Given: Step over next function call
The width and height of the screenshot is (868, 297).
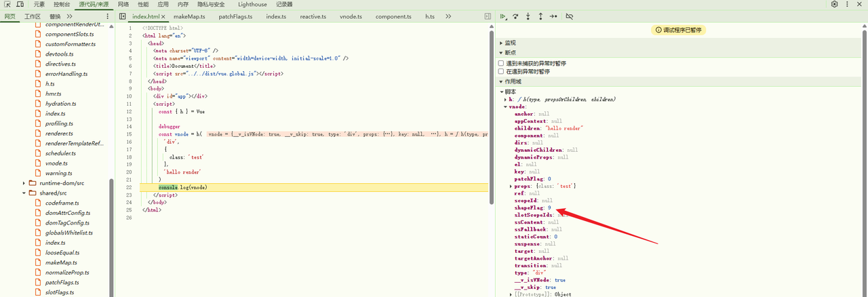Looking at the screenshot, I should (x=516, y=16).
